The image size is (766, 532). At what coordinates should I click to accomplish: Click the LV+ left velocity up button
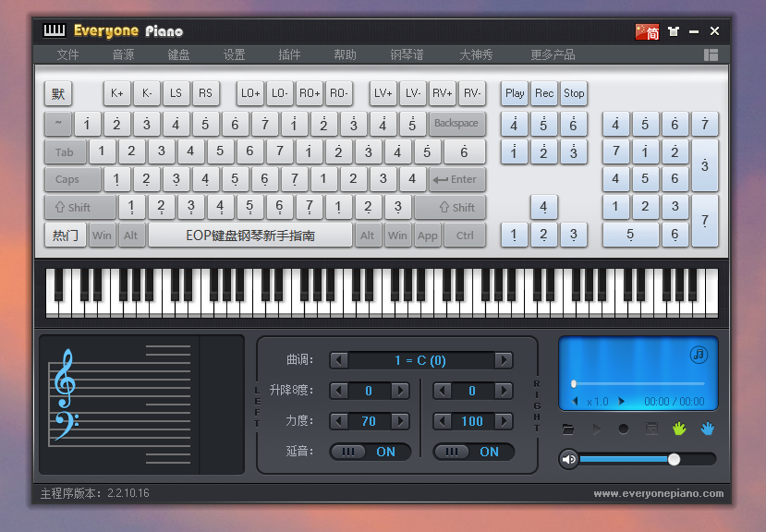(383, 93)
